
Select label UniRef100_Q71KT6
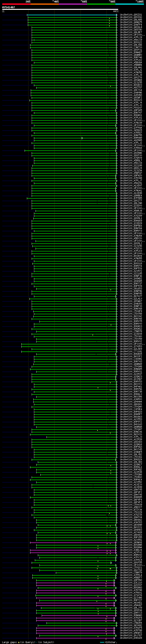click(131, 595)
